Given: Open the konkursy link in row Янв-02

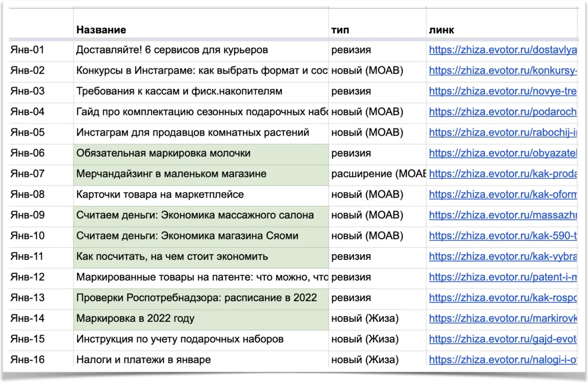Looking at the screenshot, I should [502, 71].
